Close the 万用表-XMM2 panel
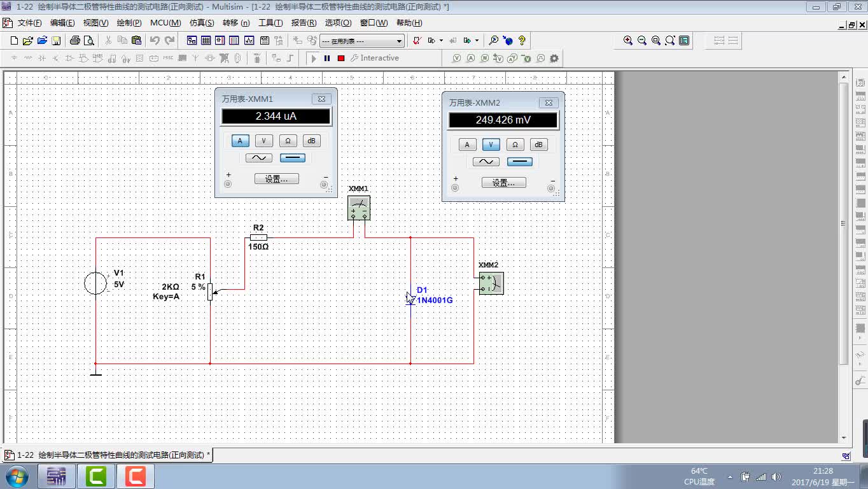 point(549,103)
